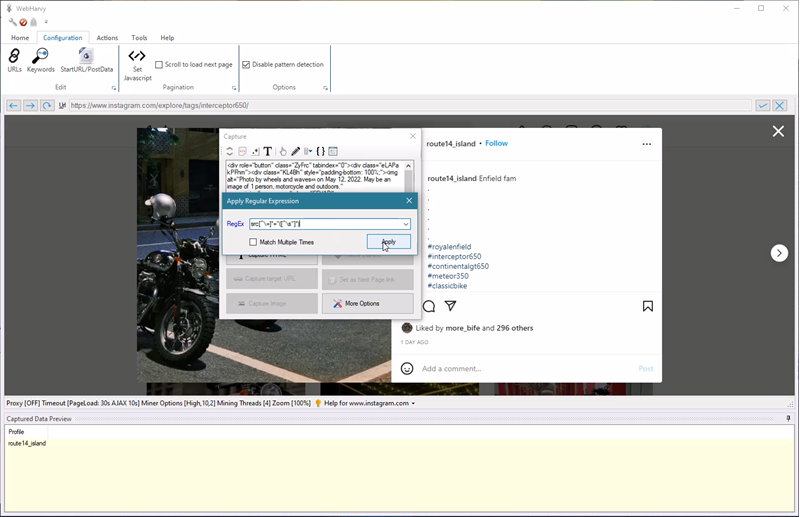Expand the RegEx combo box dropdown
Screen dimensions: 800x517
(405, 224)
